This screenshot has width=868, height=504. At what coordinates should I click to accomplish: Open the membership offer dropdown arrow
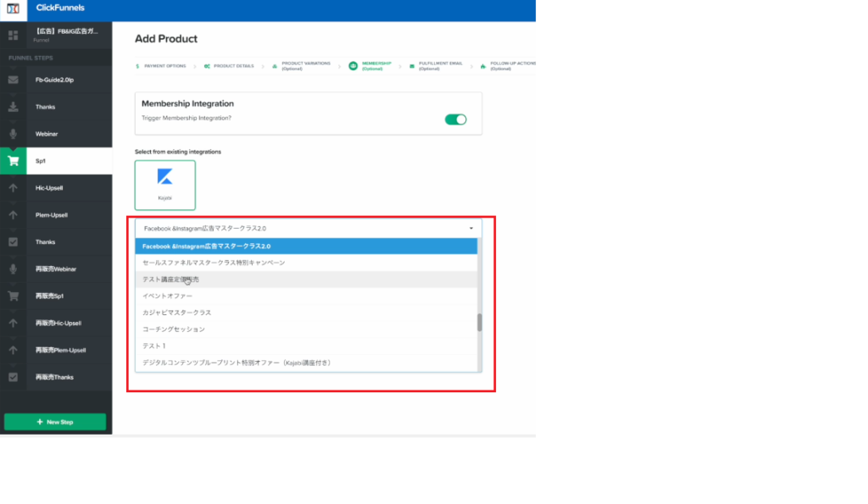pos(471,228)
